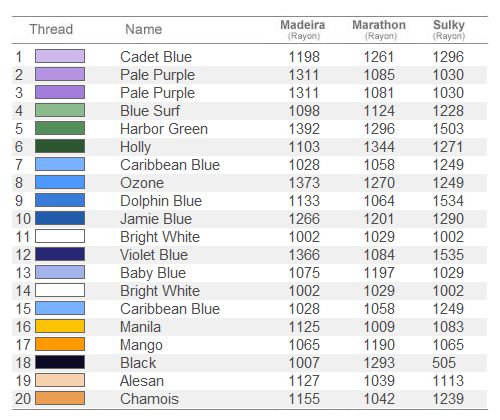
Task: Click the Name column header
Action: pyautogui.click(x=144, y=29)
